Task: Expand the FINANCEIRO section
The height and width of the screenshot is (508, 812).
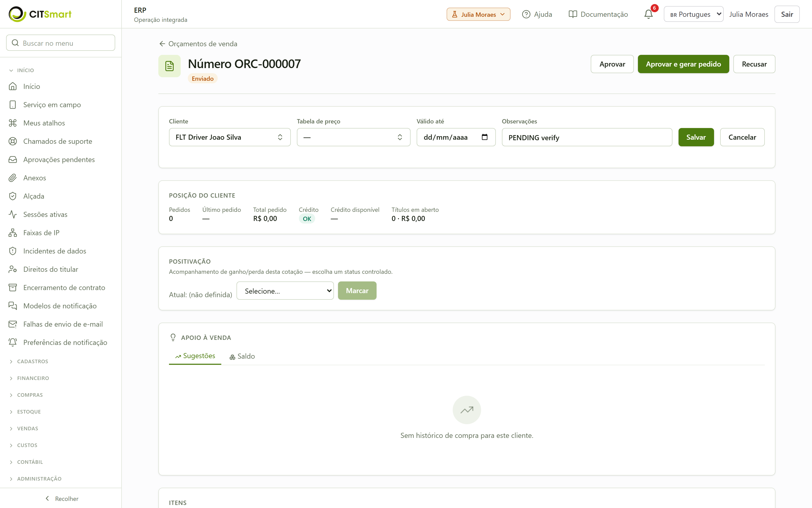Action: point(29,378)
